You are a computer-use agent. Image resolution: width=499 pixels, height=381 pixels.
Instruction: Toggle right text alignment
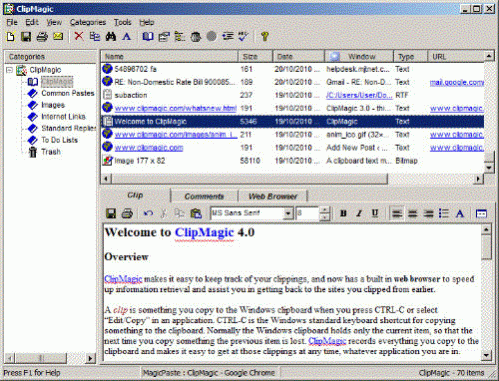click(x=428, y=213)
